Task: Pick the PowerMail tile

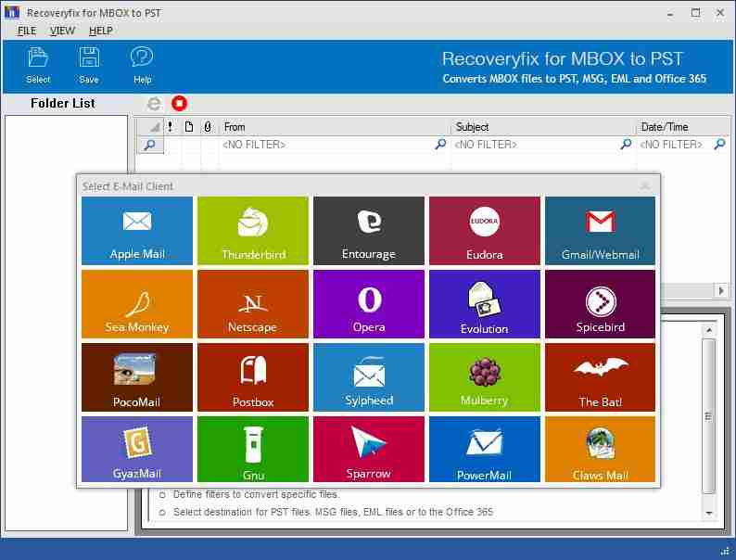Action: 485,450
